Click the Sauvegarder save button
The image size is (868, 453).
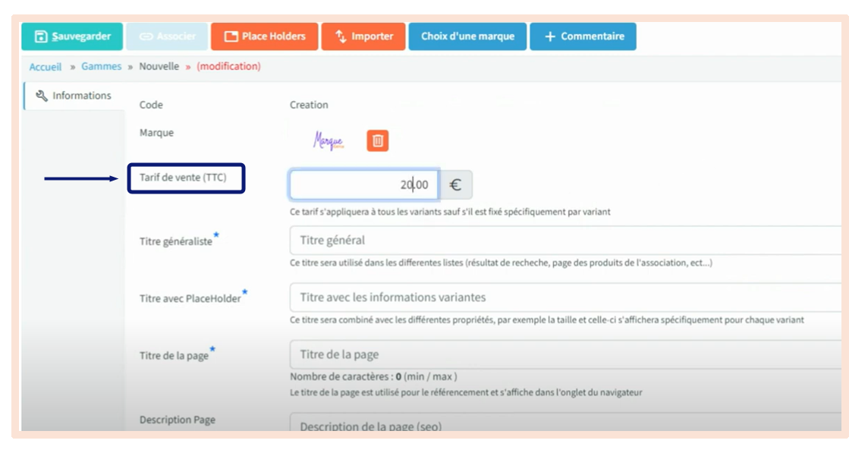pos(72,36)
